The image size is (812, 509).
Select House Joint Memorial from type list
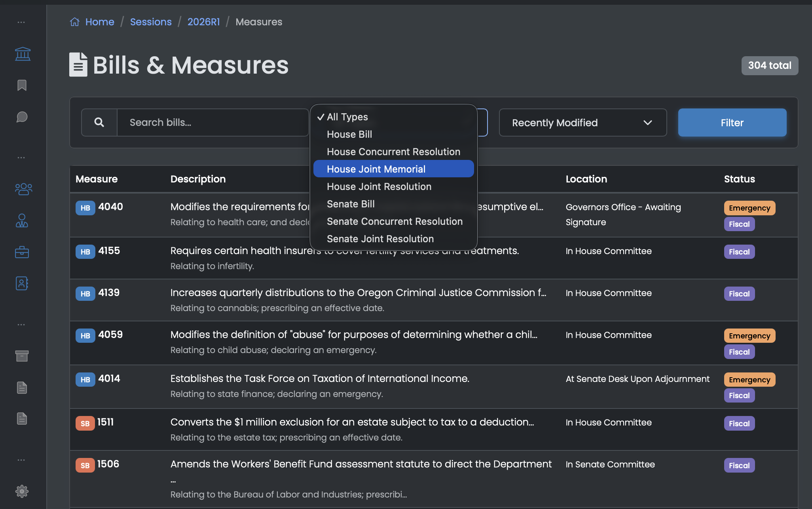(x=376, y=169)
